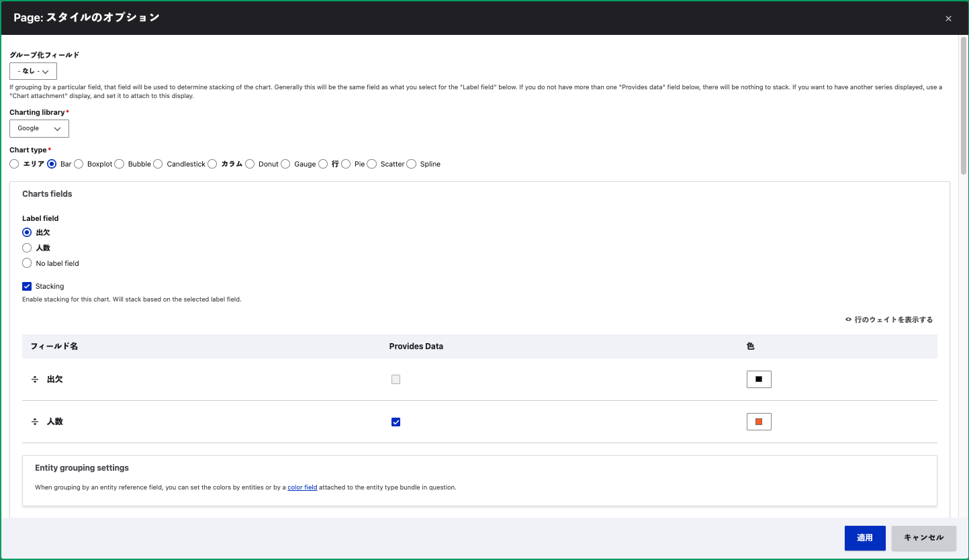Choose 人数 as the label field
Screen dimensions: 969x560
(27, 248)
